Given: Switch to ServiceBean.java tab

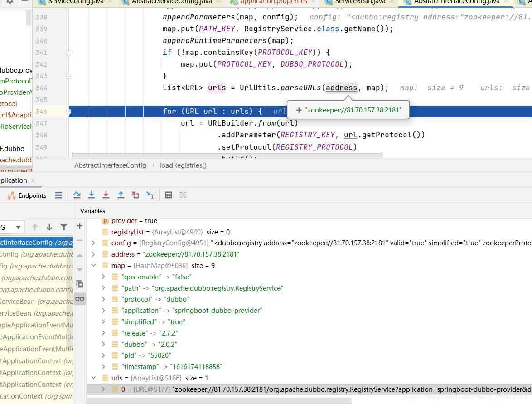Looking at the screenshot, I should 360,2.
